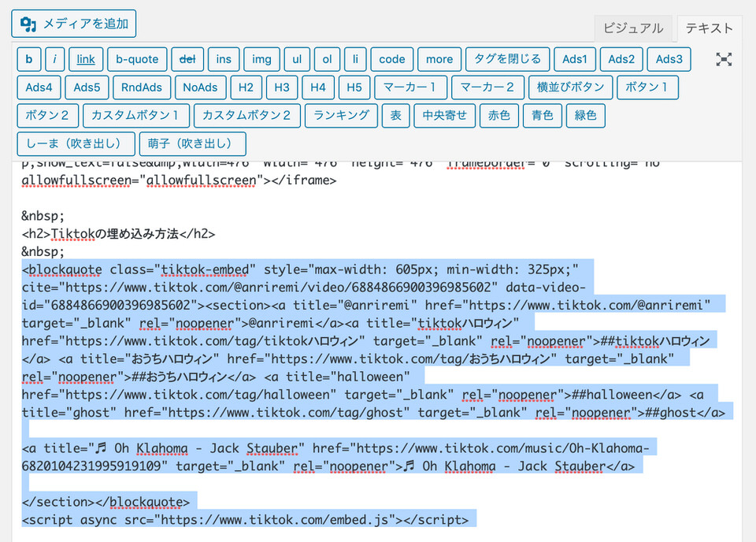Insert the Ads3 shortcode
Image resolution: width=756 pixels, height=542 pixels.
click(x=669, y=59)
